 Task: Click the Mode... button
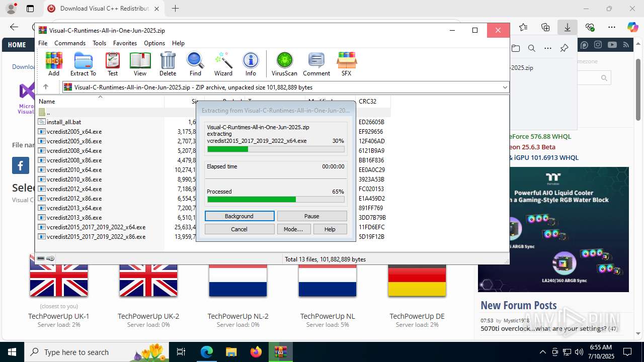click(293, 229)
